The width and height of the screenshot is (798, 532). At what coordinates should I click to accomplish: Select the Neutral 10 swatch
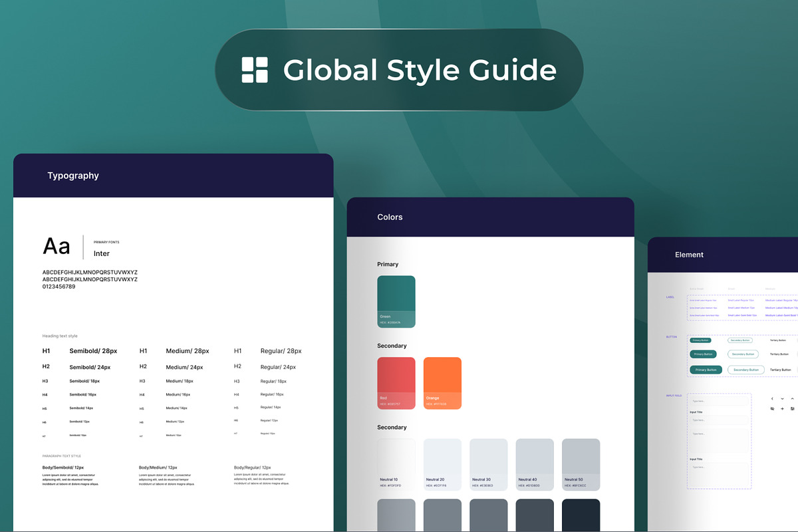(396, 465)
